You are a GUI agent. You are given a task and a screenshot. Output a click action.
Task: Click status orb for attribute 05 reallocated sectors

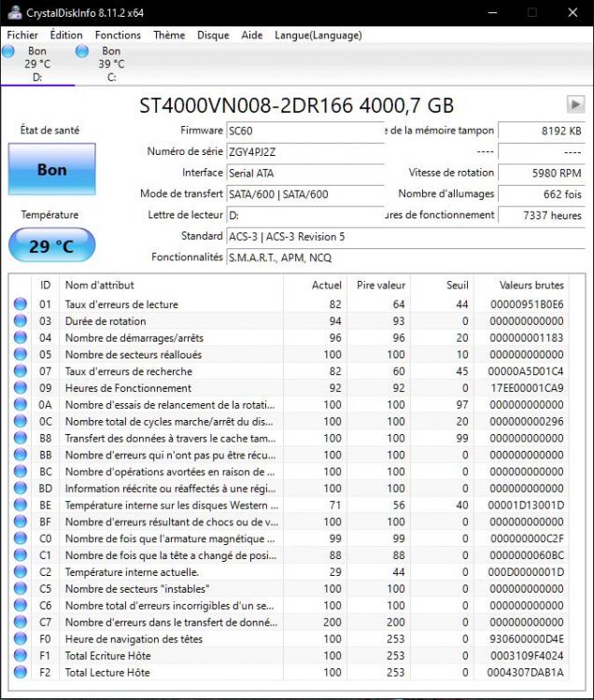[x=21, y=355]
